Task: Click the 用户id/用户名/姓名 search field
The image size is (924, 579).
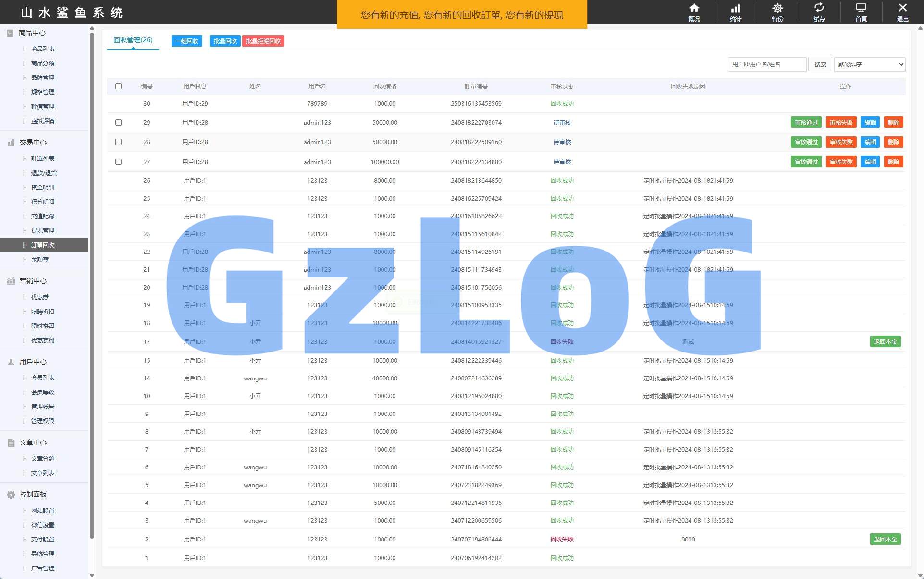Action: (766, 64)
